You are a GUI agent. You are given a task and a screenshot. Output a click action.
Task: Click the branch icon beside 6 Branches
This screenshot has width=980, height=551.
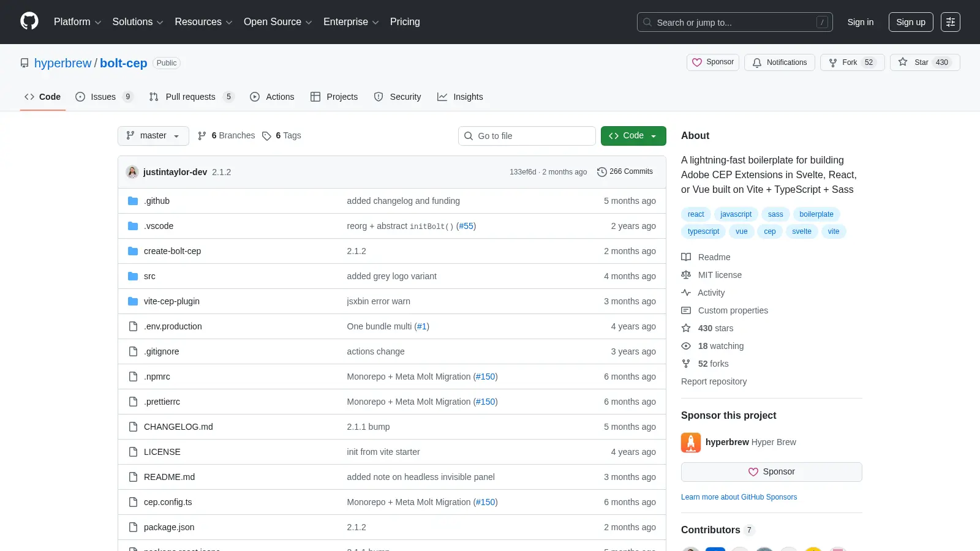click(202, 136)
